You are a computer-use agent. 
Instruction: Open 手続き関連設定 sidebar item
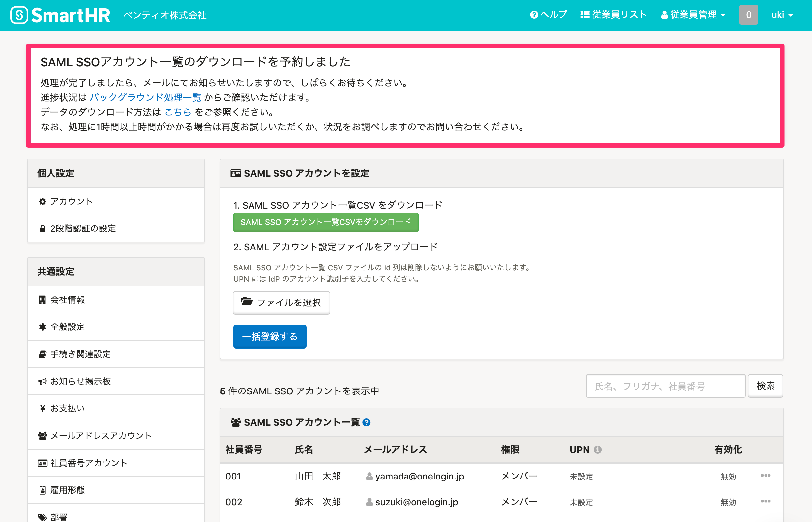(116, 354)
